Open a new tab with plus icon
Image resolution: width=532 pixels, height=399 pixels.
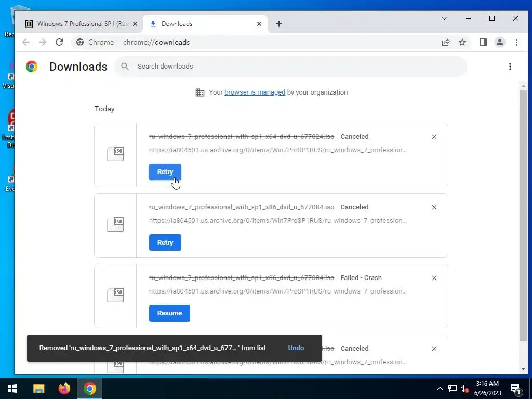coord(279,24)
